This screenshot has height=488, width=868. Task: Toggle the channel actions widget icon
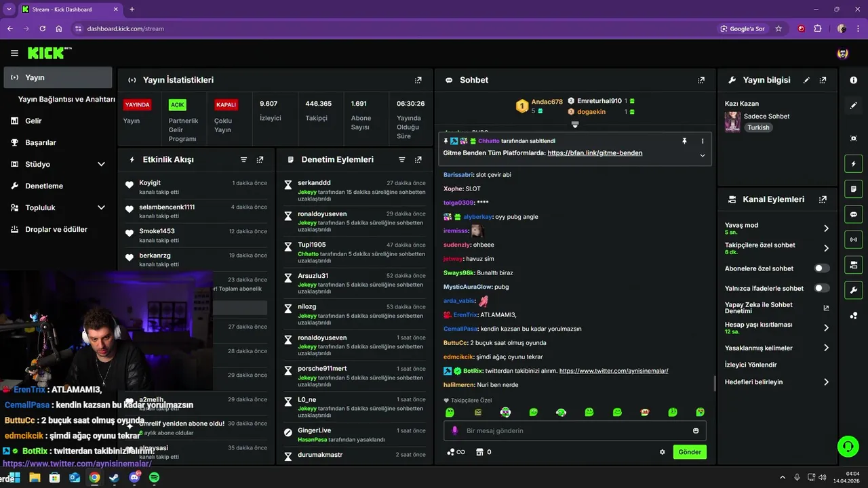[x=853, y=264]
